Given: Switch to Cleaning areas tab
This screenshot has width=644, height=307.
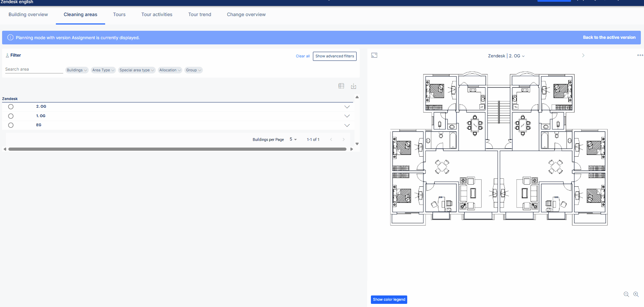Looking at the screenshot, I should click(x=80, y=14).
